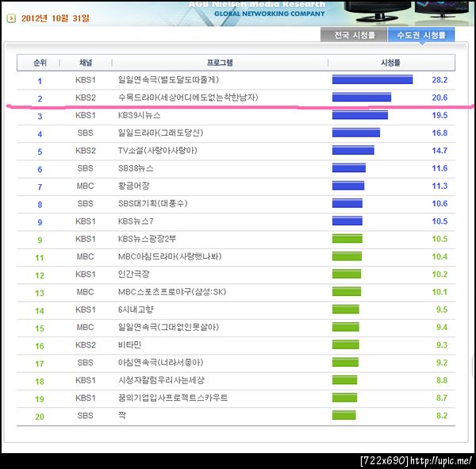Click the 19.5 rating value
This screenshot has width=476, height=469.
440,115
